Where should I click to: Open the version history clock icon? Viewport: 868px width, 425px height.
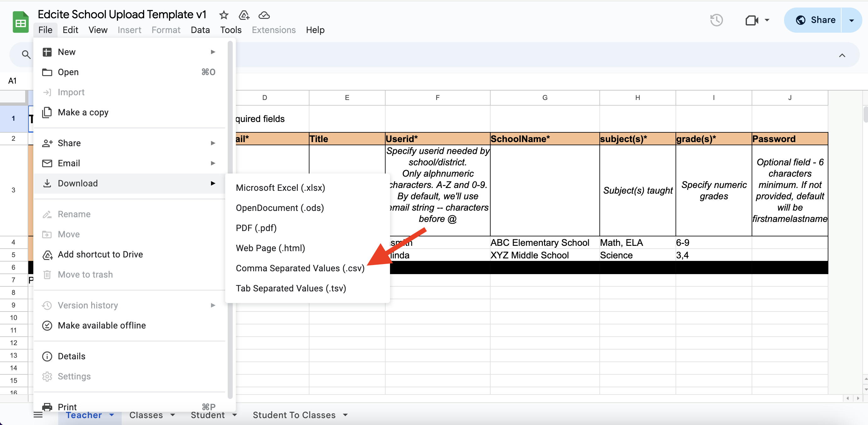(x=716, y=20)
